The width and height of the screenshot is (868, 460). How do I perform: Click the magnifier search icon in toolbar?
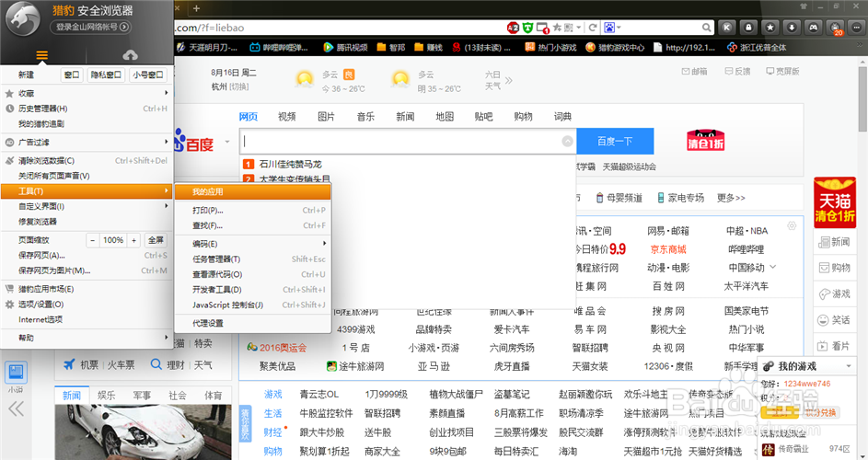click(706, 27)
